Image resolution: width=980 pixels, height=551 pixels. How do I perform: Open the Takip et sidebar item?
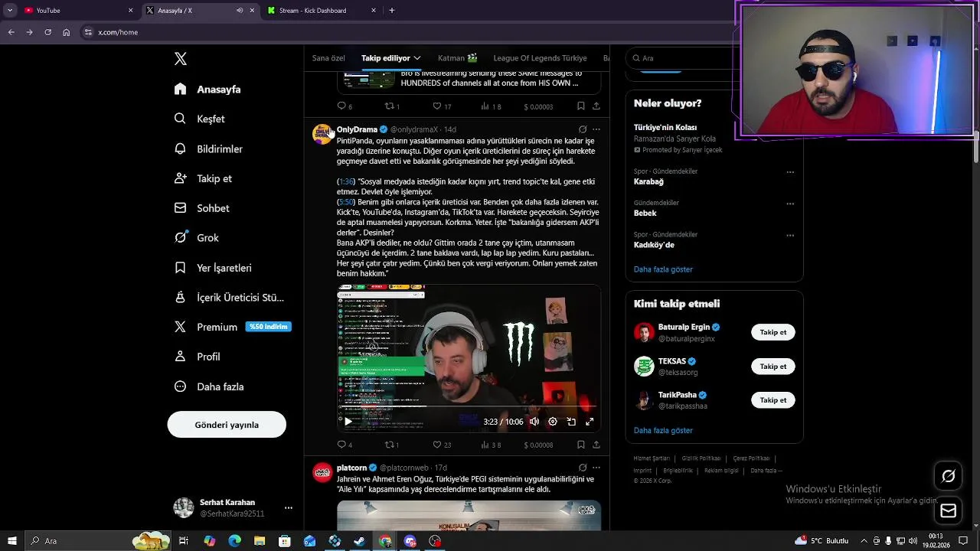click(203, 178)
